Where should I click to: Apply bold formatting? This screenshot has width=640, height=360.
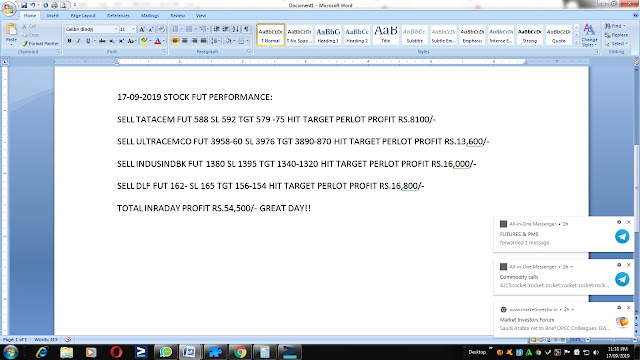pyautogui.click(x=69, y=41)
